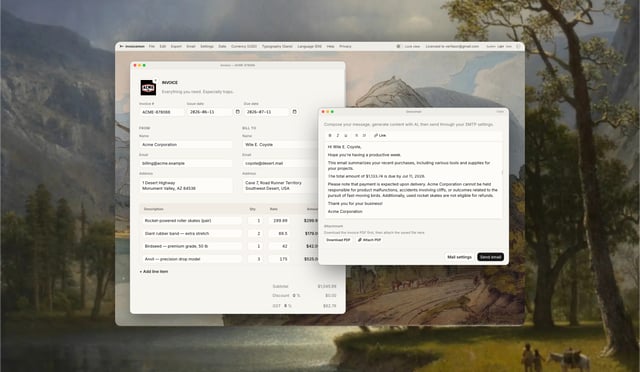Toggle bold formatting in email composer

coord(330,135)
